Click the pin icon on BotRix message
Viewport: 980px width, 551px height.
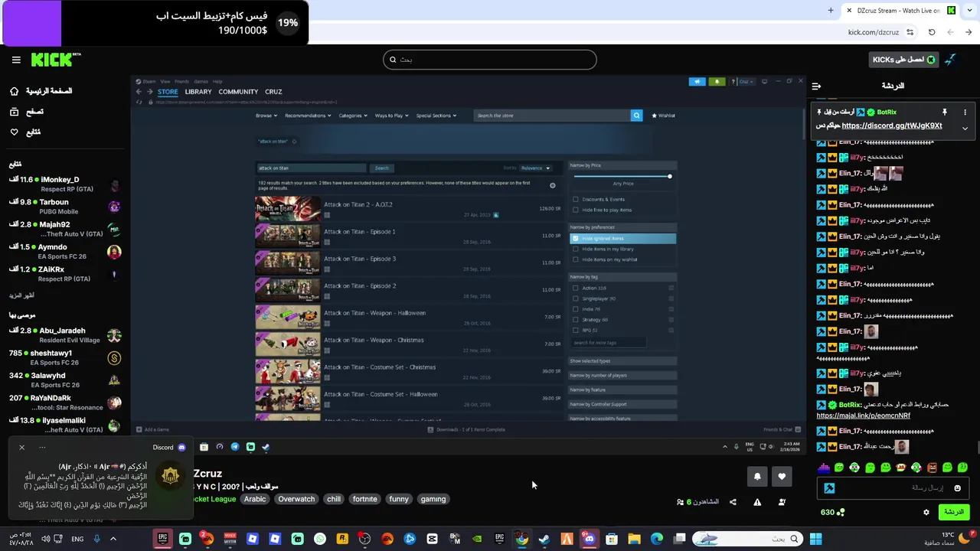pos(945,112)
